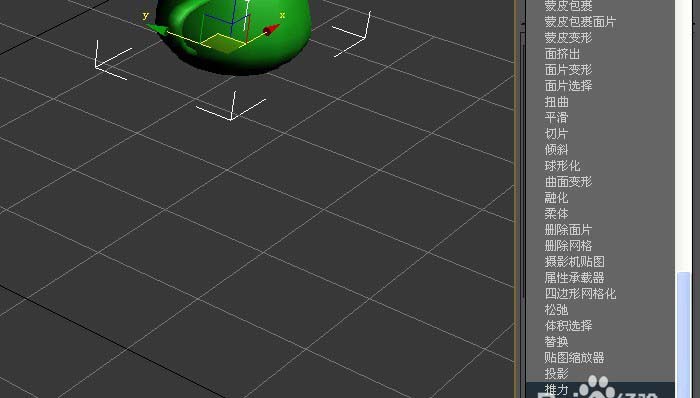The width and height of the screenshot is (700, 398).
Task: Select 面片选择 in the modifier list
Action: pos(568,86)
